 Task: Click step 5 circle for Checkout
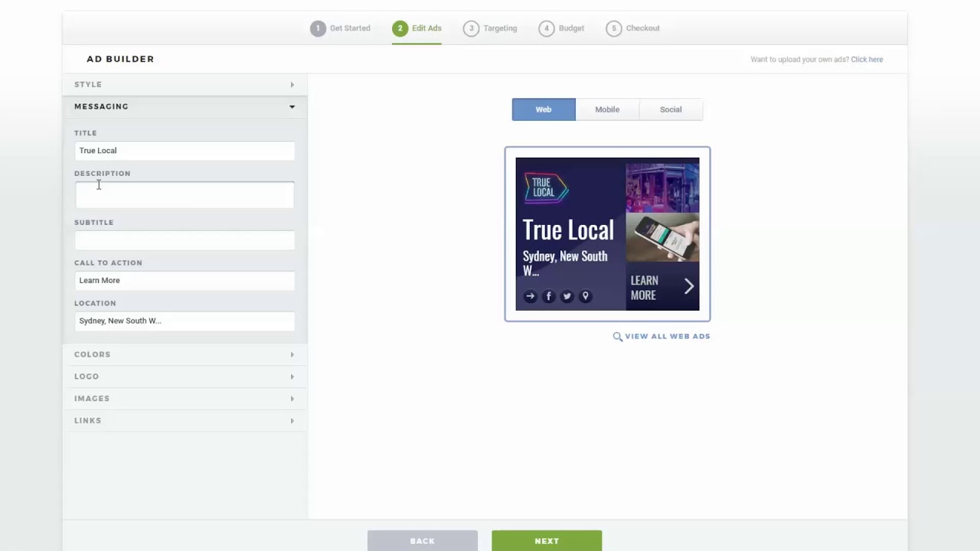[613, 28]
